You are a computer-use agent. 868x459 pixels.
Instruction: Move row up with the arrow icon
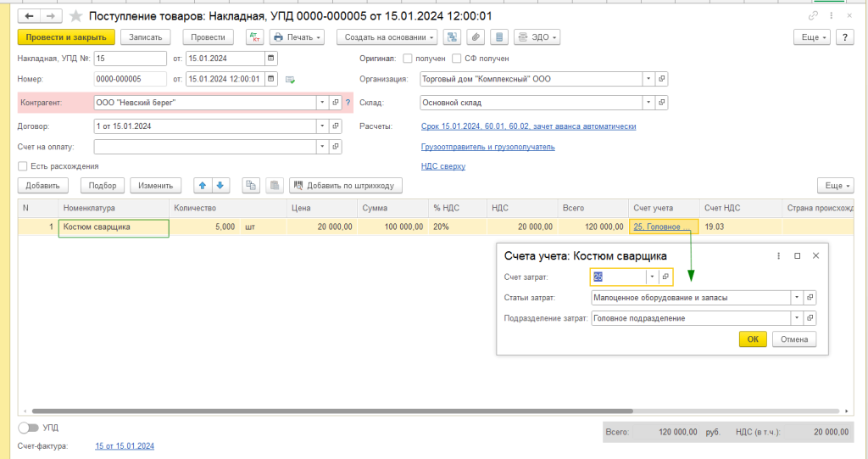coord(202,186)
